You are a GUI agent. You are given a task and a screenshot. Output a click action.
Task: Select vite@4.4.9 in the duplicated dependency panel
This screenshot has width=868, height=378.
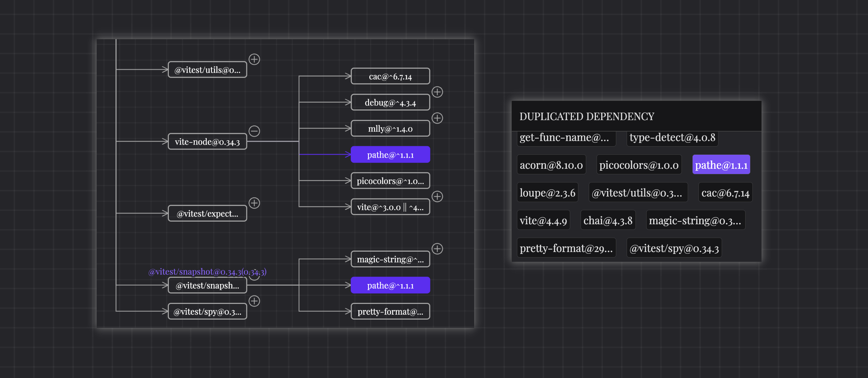pos(543,220)
